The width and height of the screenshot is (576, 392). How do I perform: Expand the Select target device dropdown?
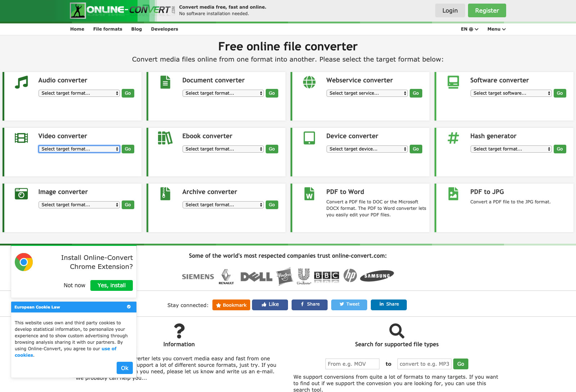(x=367, y=149)
